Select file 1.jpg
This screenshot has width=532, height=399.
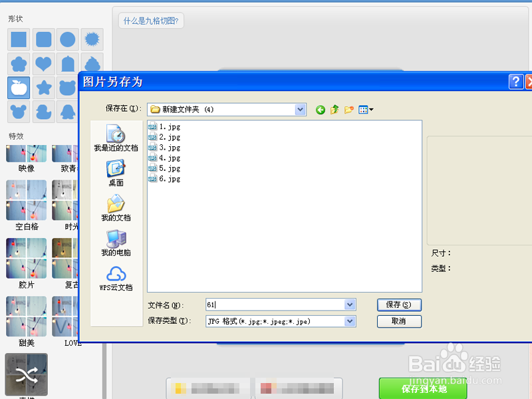(x=164, y=126)
